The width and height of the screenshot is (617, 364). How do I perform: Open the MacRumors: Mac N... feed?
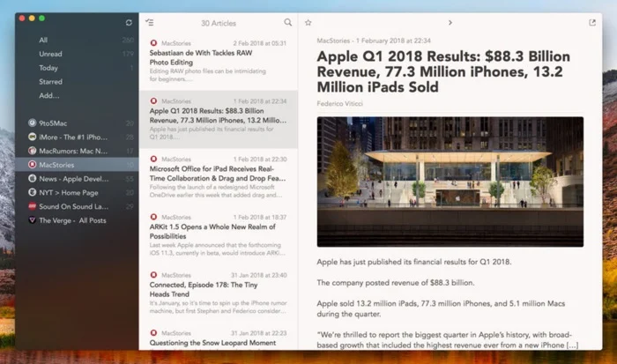(77, 151)
